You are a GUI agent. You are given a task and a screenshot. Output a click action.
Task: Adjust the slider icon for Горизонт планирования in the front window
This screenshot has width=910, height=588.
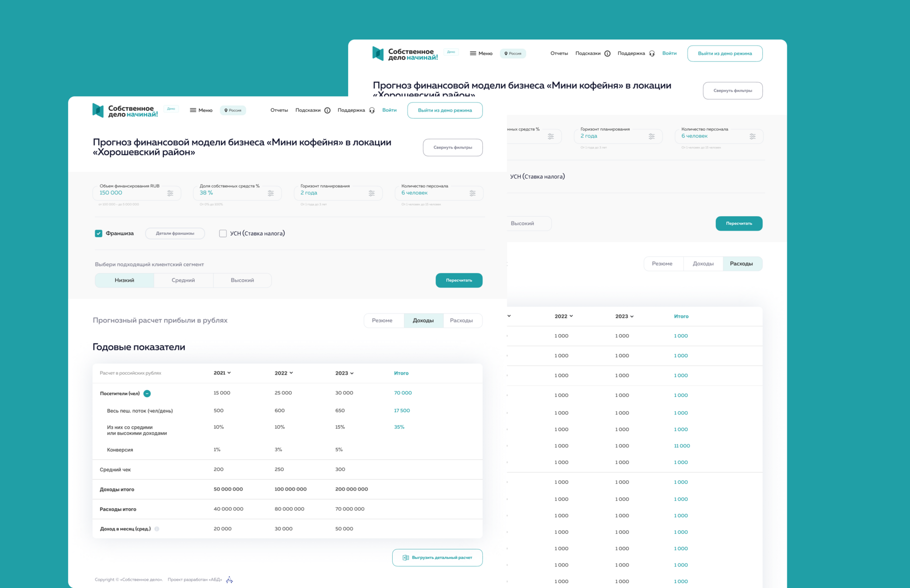[372, 193]
